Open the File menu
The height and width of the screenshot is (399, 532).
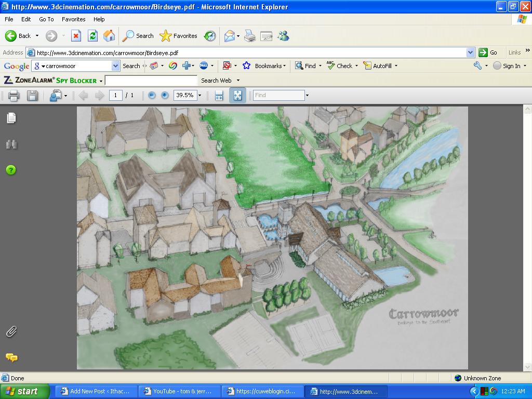coord(9,19)
